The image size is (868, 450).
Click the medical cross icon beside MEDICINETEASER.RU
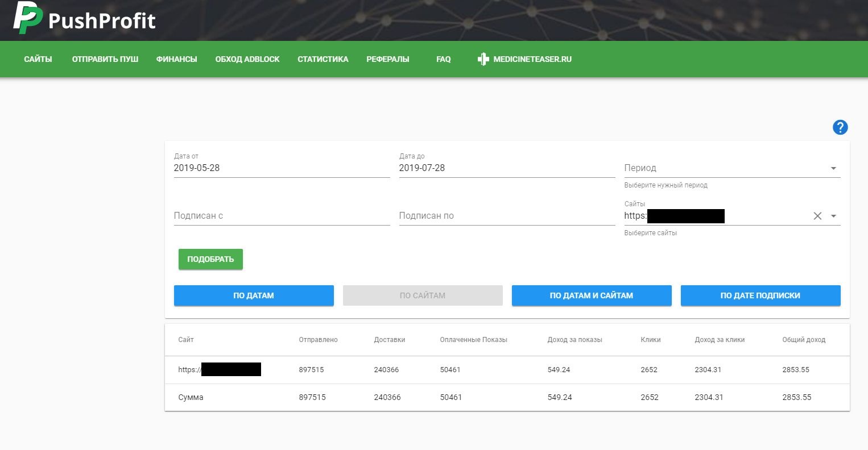tap(483, 59)
